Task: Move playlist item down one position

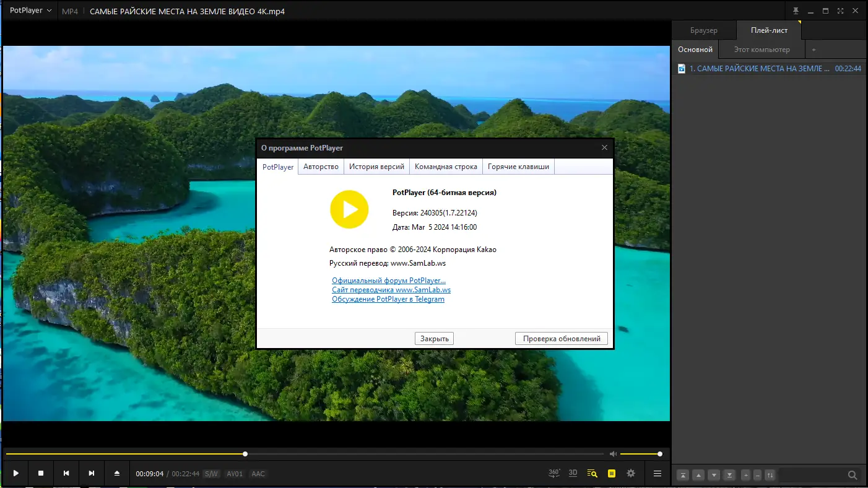Action: [x=714, y=475]
